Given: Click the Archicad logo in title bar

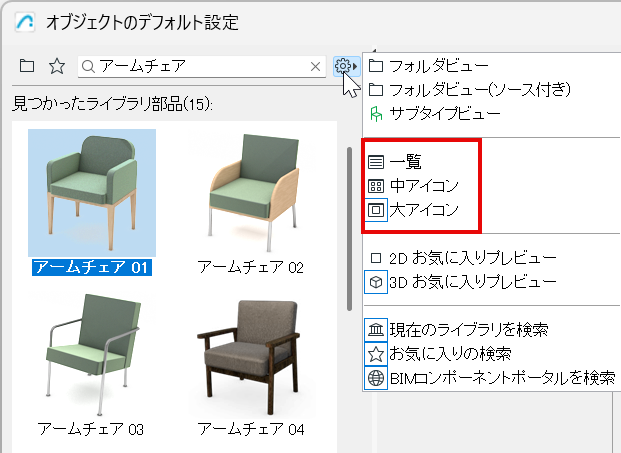Looking at the screenshot, I should click(25, 22).
